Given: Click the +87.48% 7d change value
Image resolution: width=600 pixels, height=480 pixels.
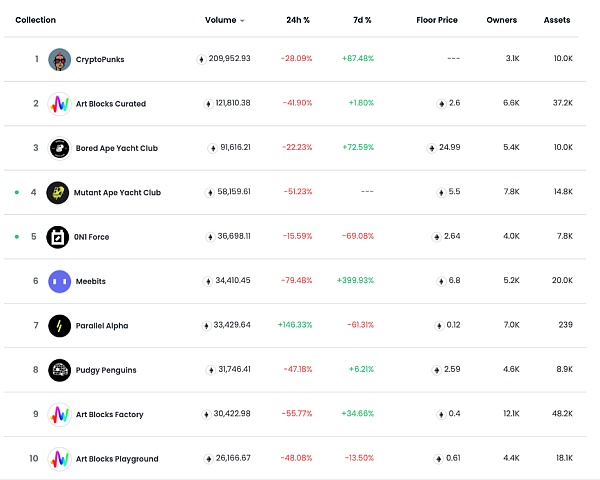Looking at the screenshot, I should click(358, 59).
